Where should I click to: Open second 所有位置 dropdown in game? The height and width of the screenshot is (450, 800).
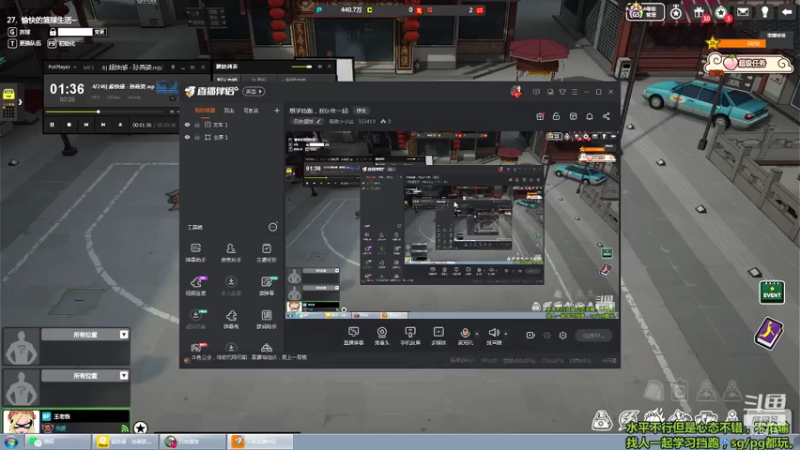pyautogui.click(x=124, y=376)
